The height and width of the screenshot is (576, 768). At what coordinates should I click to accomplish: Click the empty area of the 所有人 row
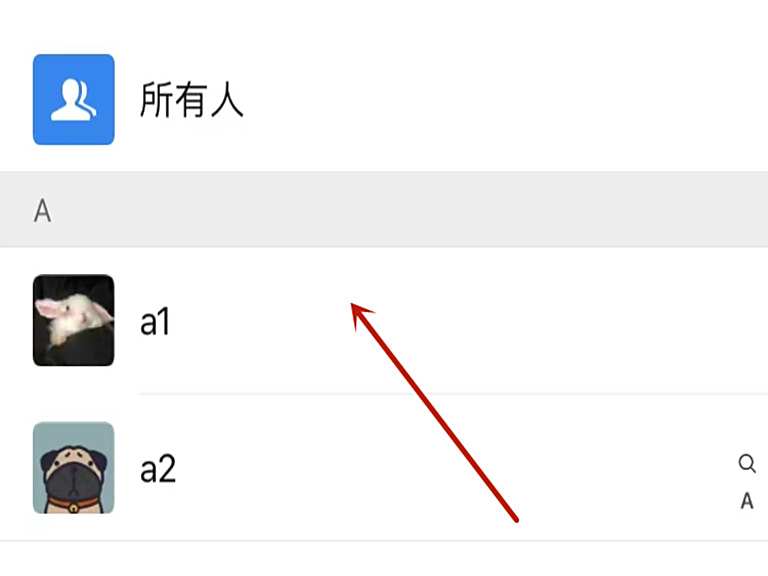(x=504, y=99)
